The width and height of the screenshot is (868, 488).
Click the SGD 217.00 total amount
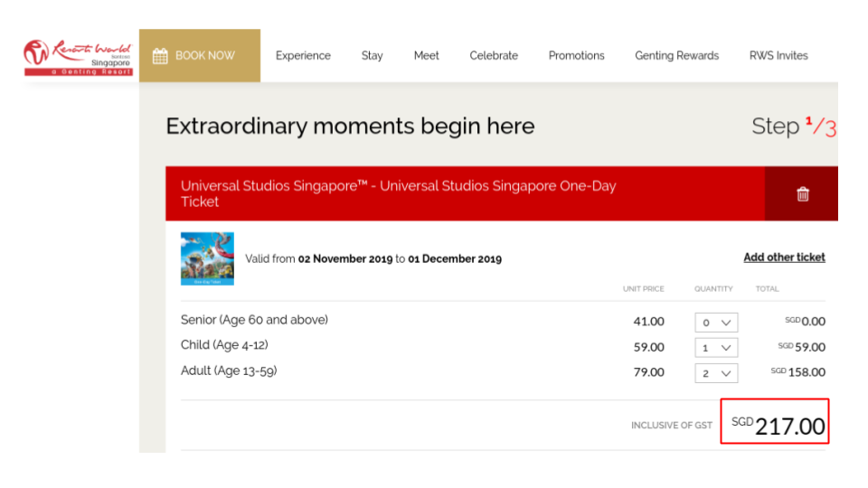point(778,425)
